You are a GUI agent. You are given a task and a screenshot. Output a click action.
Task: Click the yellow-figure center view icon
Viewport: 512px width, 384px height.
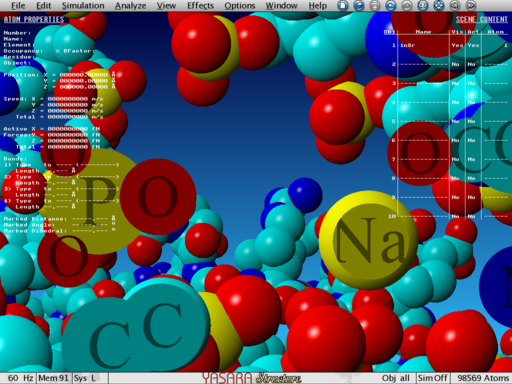click(423, 5)
